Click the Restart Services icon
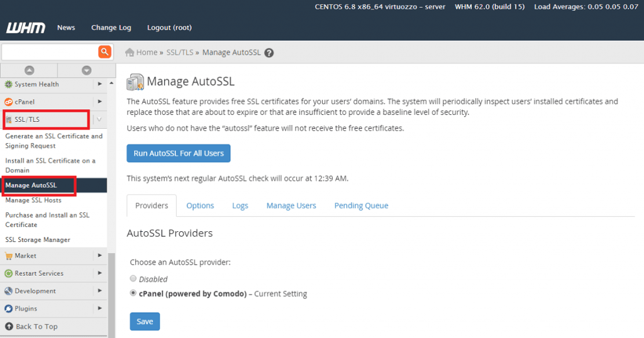 [9, 273]
